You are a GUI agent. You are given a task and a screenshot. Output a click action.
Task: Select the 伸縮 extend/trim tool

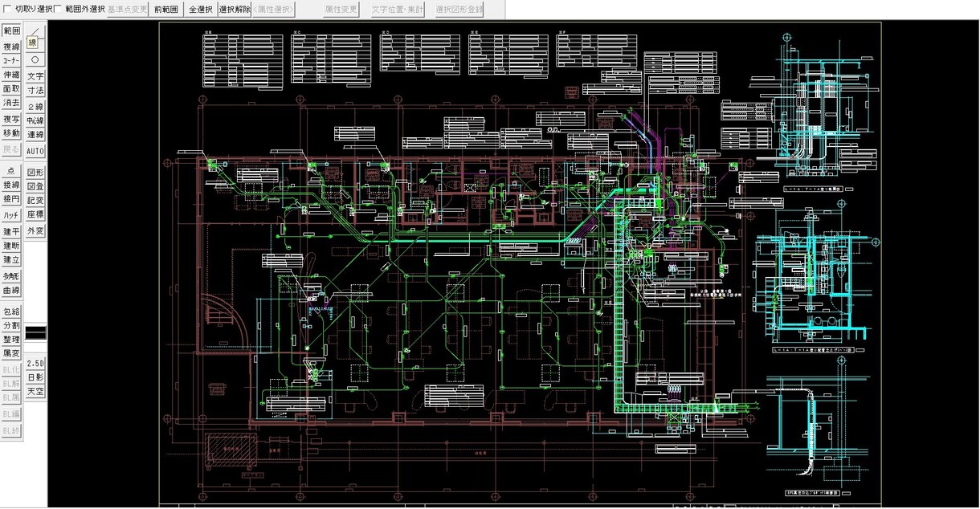pyautogui.click(x=11, y=75)
